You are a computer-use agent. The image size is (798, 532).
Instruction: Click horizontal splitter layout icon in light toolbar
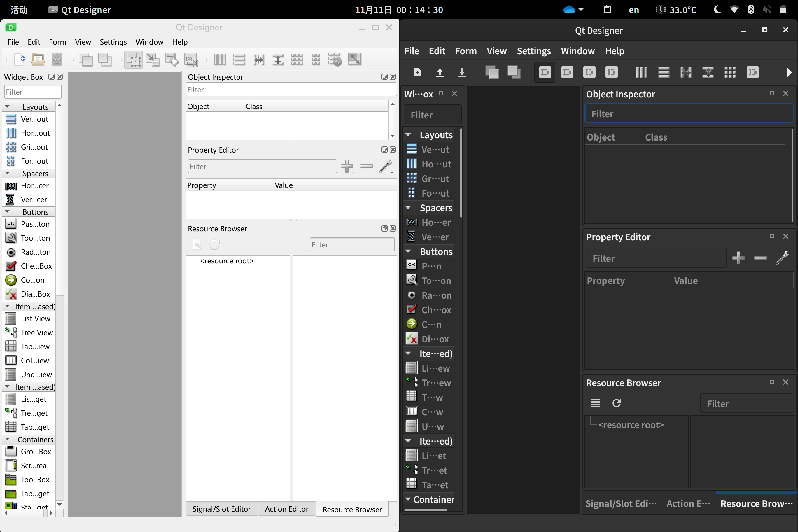point(258,60)
